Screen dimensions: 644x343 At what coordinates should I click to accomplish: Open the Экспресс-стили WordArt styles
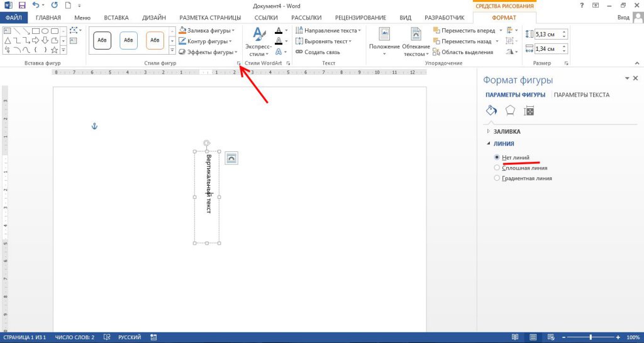258,42
